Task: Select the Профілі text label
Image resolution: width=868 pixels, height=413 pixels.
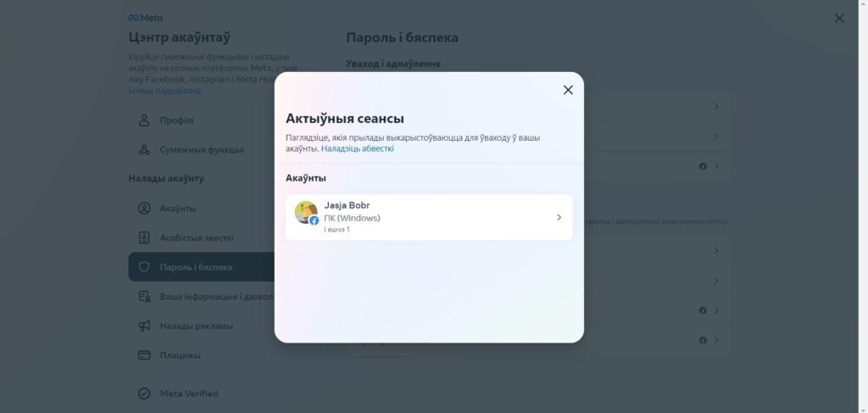Action: (176, 120)
